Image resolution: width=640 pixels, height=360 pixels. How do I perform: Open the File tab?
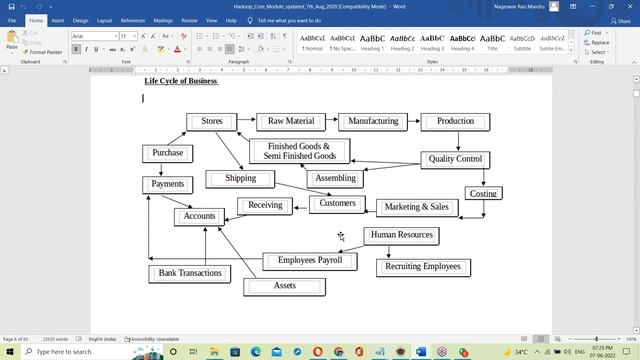[12, 20]
